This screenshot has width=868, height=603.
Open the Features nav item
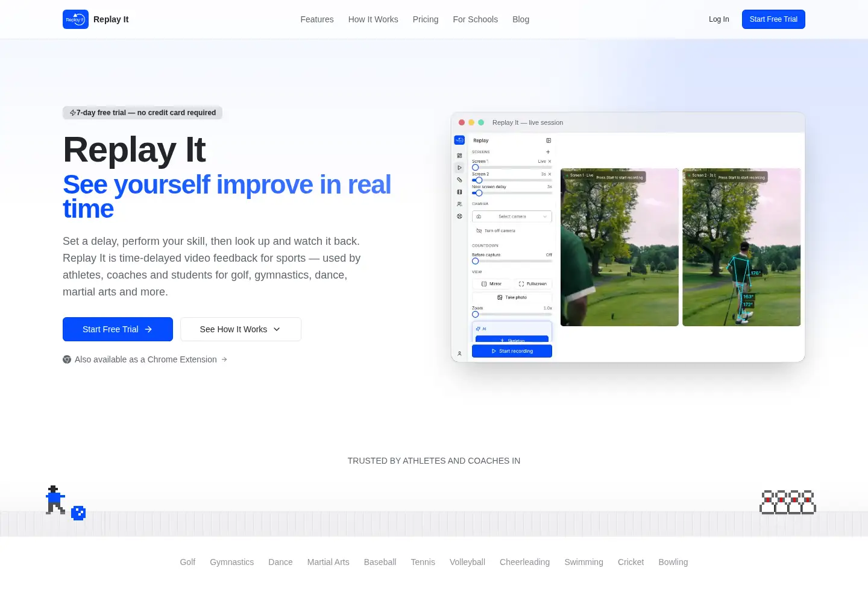[x=317, y=19]
